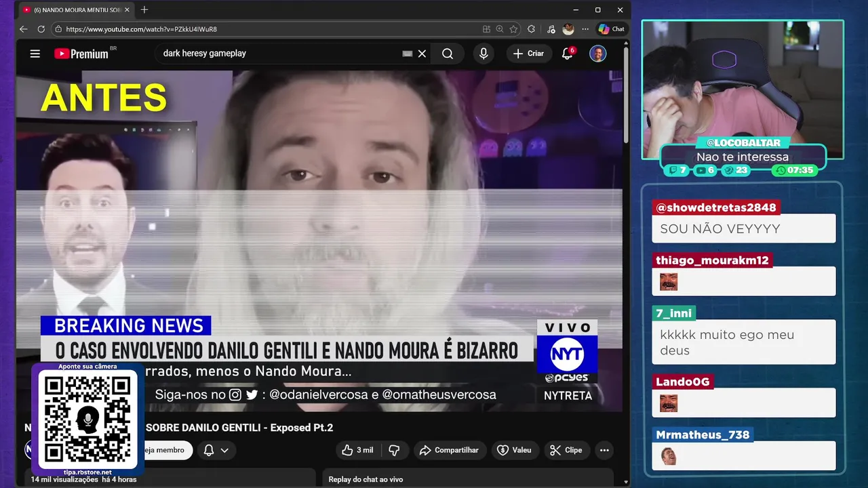The height and width of the screenshot is (488, 868).
Task: Click the Seja membro join button
Action: click(x=165, y=450)
